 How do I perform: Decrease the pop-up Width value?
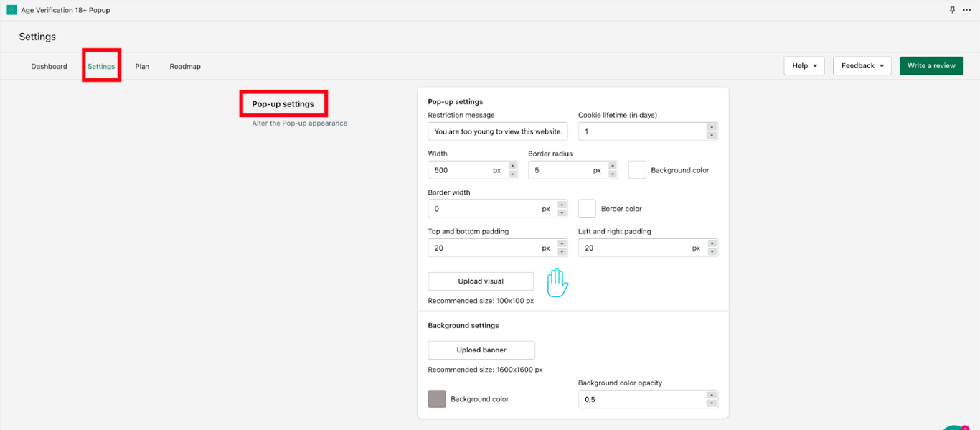click(x=512, y=174)
